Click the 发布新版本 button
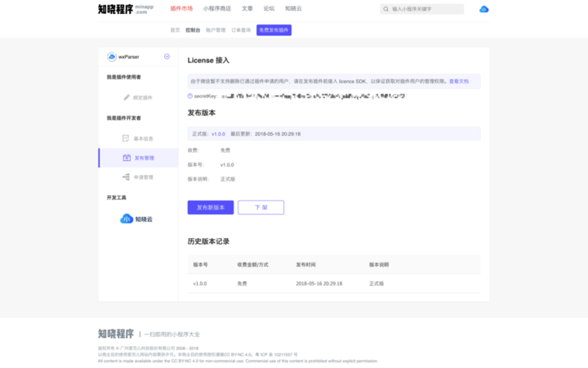Image resolution: width=588 pixels, height=368 pixels. pyautogui.click(x=211, y=207)
